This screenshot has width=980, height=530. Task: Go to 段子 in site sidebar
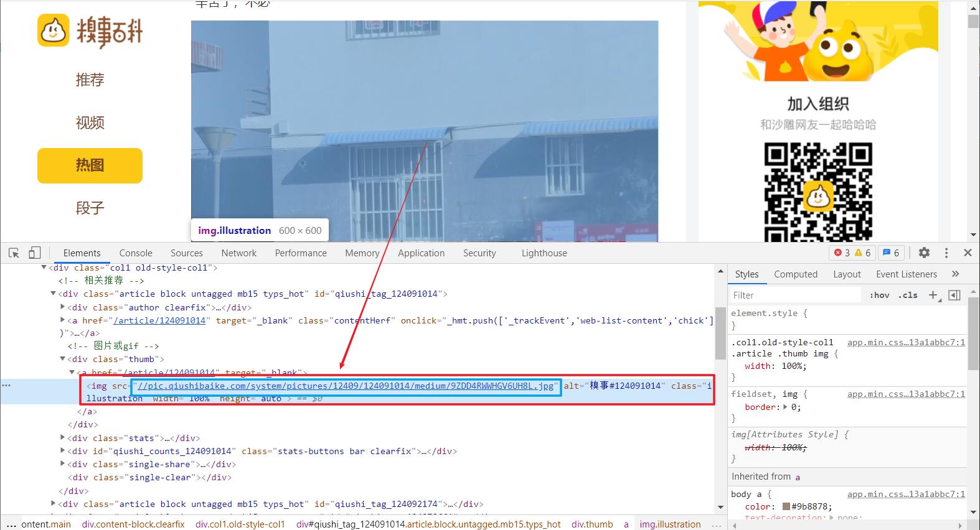(90, 208)
